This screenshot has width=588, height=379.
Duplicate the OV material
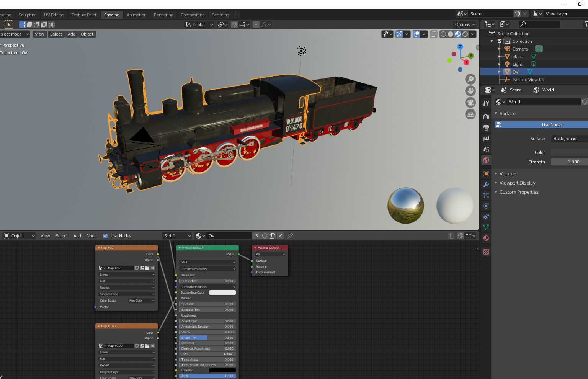273,236
